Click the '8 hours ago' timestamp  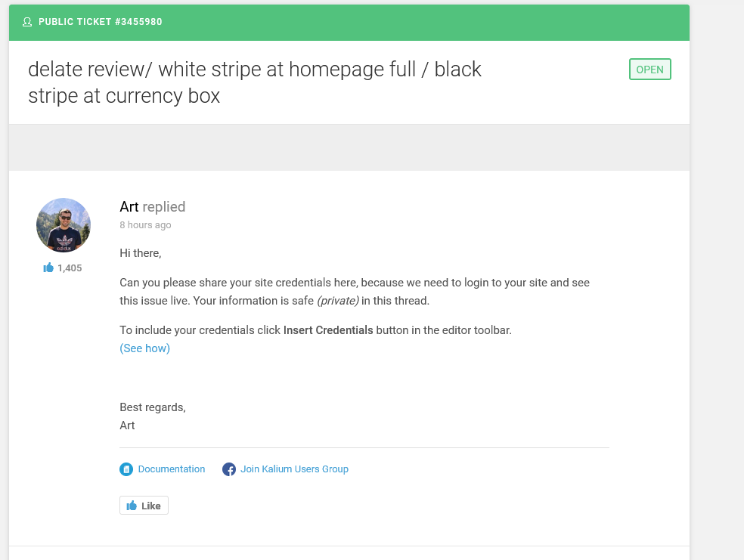[145, 225]
